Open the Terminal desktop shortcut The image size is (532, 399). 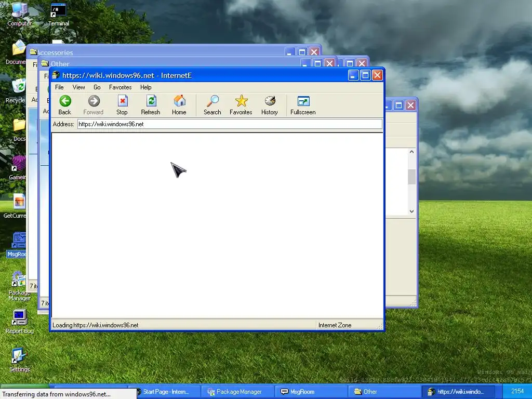point(58,14)
